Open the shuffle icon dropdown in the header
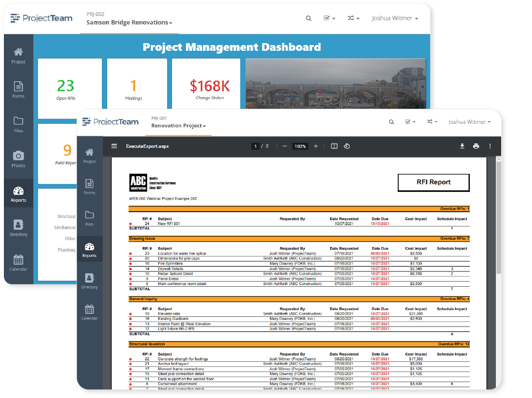 click(431, 122)
